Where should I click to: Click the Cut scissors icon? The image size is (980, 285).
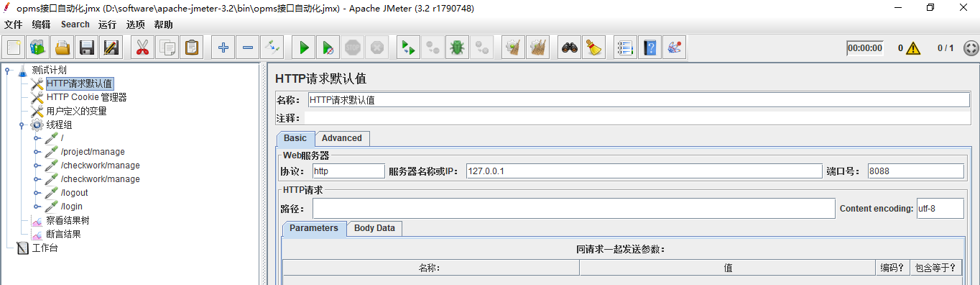pos(142,48)
